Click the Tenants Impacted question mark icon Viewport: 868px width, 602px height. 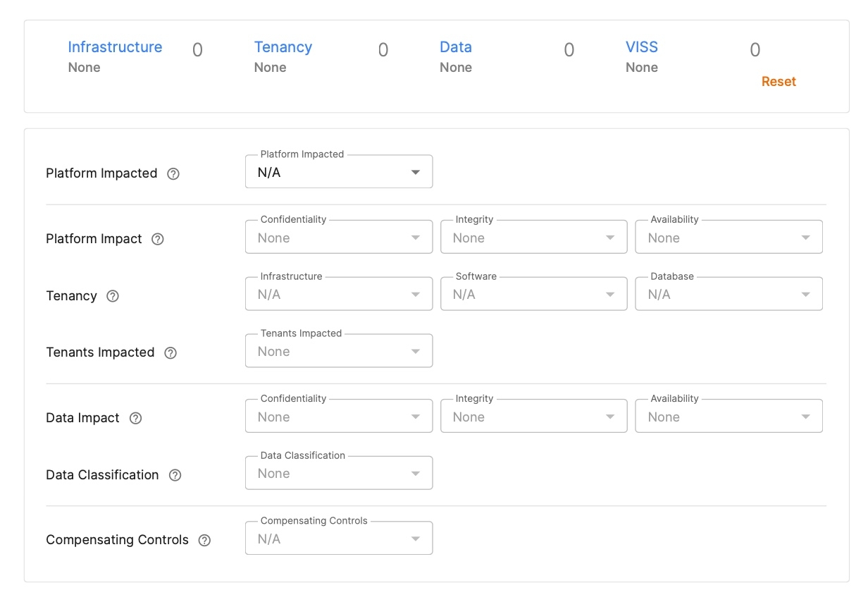(x=170, y=352)
